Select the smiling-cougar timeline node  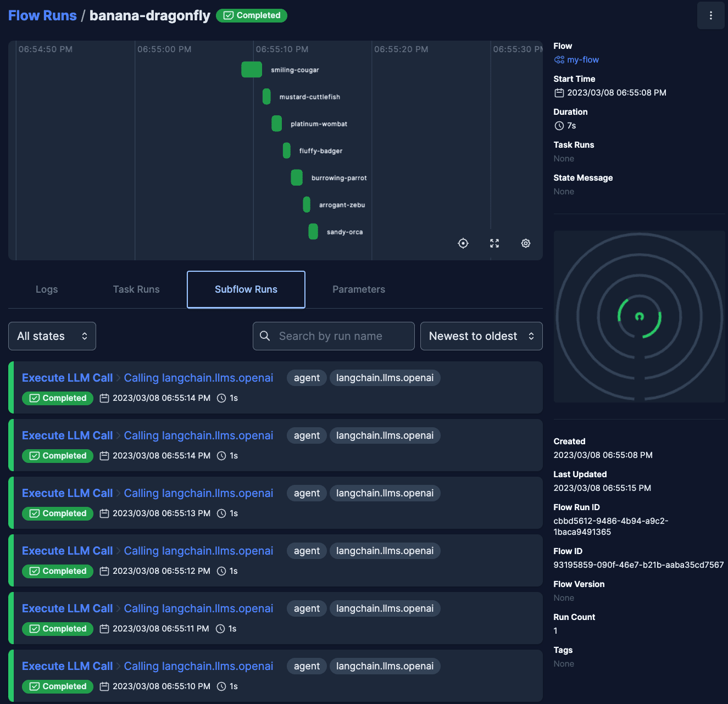[252, 70]
